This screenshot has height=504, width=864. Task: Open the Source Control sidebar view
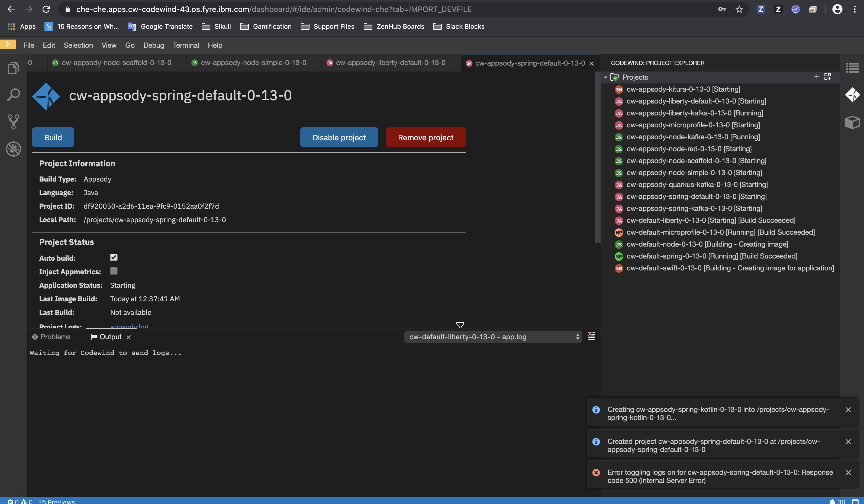(x=13, y=122)
